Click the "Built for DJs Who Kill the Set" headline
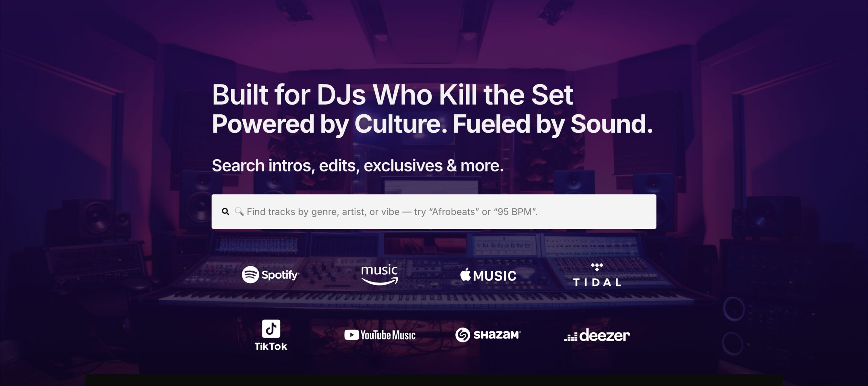Viewport: 868px width, 386px height. click(x=393, y=94)
